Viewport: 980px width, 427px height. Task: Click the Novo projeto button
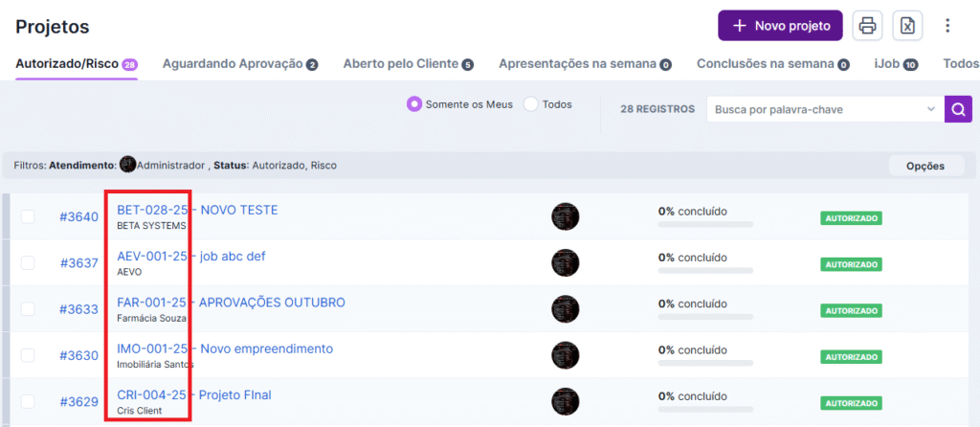point(780,26)
